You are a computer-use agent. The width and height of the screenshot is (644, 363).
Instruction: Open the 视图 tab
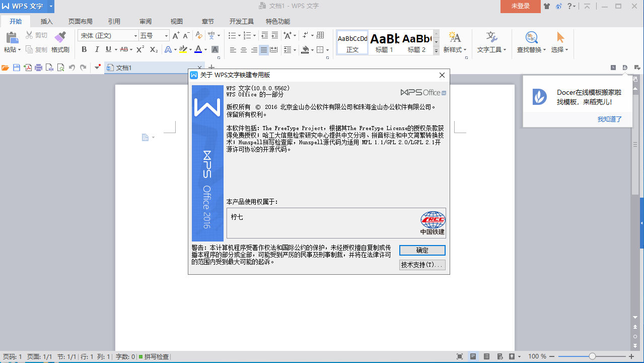pyautogui.click(x=177, y=22)
